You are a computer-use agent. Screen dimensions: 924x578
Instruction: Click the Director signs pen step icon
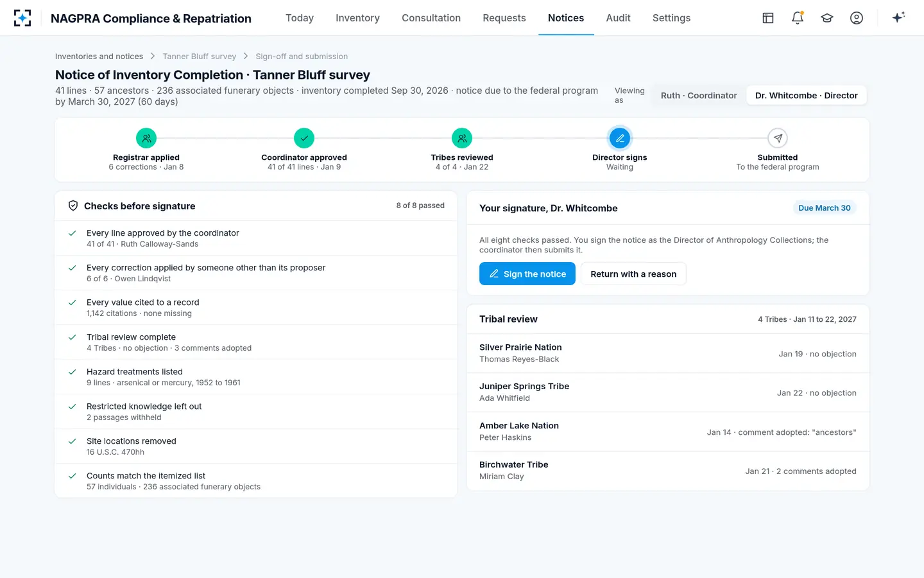[620, 138]
